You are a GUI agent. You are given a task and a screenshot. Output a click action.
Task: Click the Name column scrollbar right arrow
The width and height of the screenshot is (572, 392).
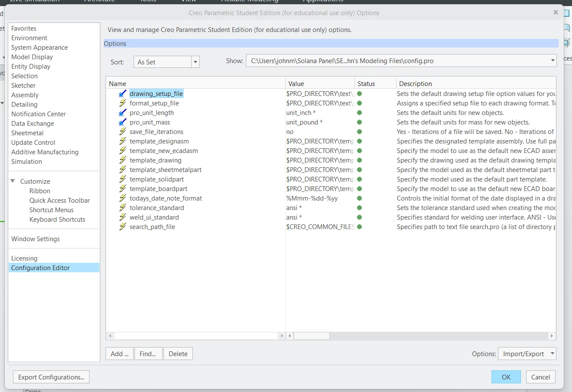282,336
